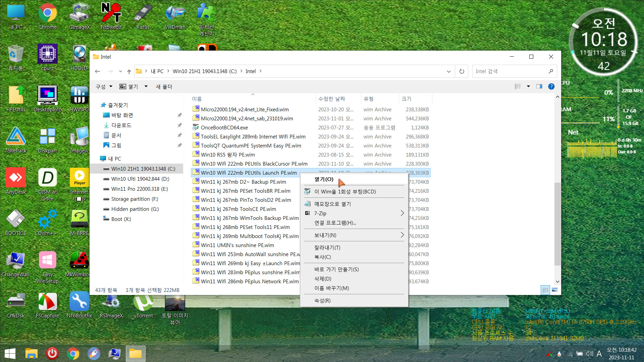The width and height of the screenshot is (644, 362).
Task: Sort by the 크기 column header
Action: pyautogui.click(x=415, y=99)
